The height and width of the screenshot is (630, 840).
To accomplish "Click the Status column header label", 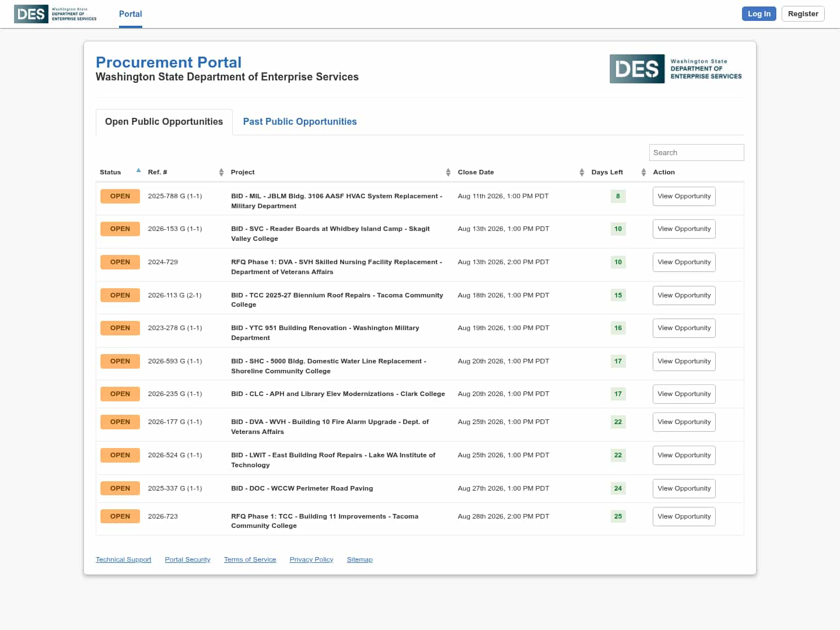I will point(110,172).
